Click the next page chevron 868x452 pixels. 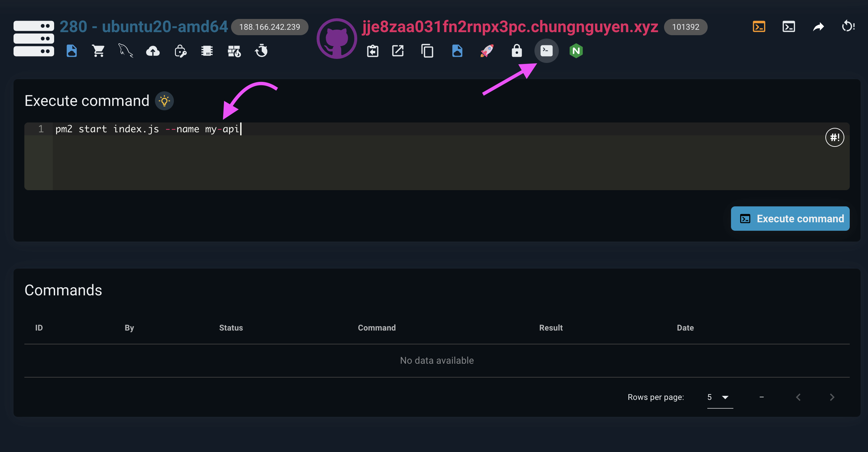[x=832, y=397]
